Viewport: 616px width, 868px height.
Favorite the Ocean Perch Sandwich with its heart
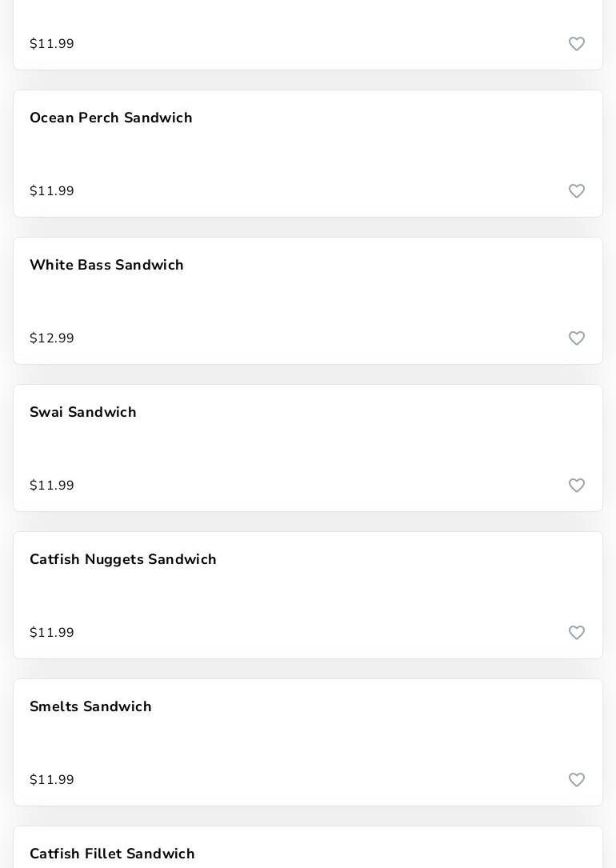[x=577, y=191]
